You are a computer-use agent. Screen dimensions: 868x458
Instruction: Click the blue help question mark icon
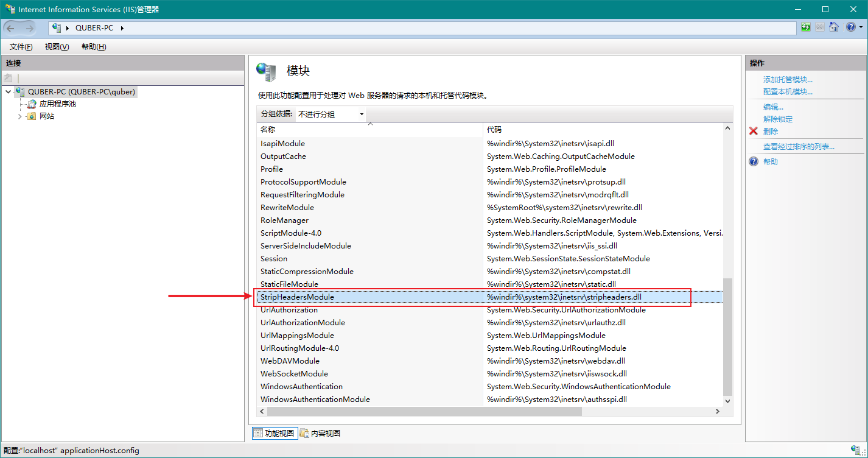click(754, 161)
